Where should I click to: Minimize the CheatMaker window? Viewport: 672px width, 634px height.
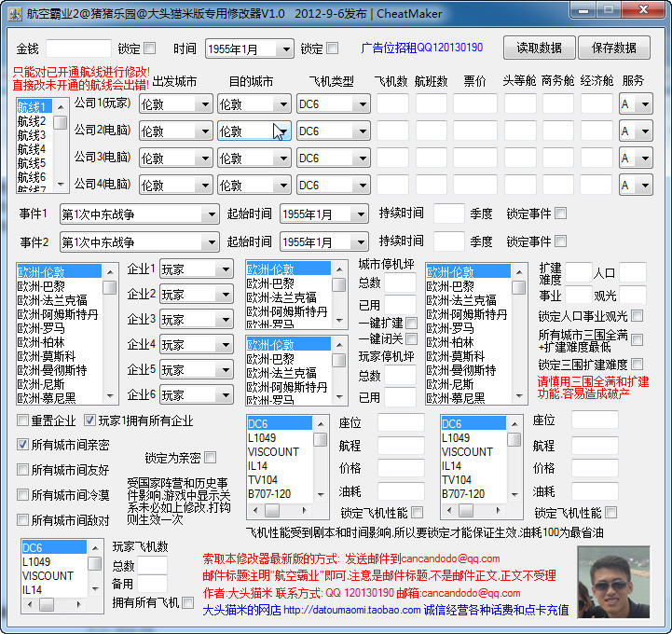[x=583, y=10]
